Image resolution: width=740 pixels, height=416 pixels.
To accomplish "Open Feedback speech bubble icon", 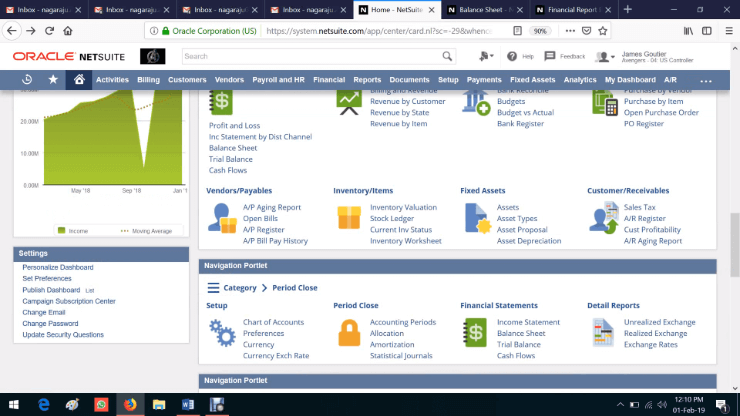I will pos(549,56).
